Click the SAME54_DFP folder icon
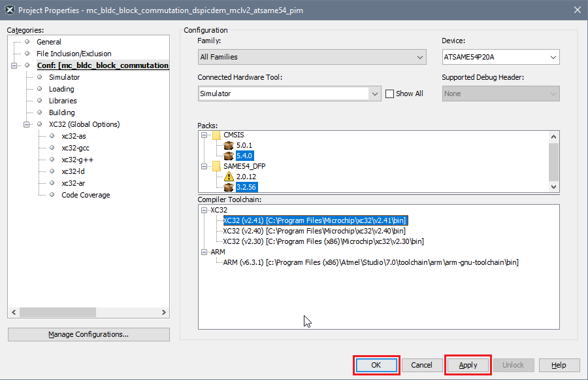588x380 pixels. (216, 166)
